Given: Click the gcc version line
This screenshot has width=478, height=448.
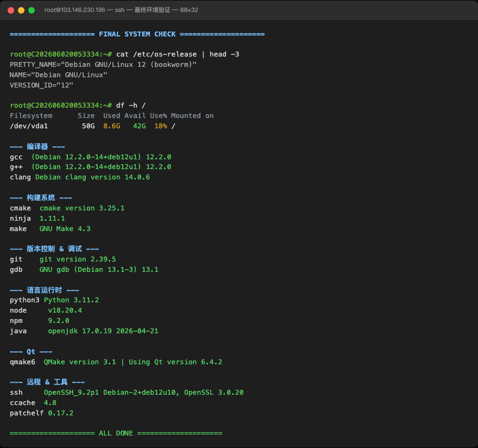Looking at the screenshot, I should (90, 157).
